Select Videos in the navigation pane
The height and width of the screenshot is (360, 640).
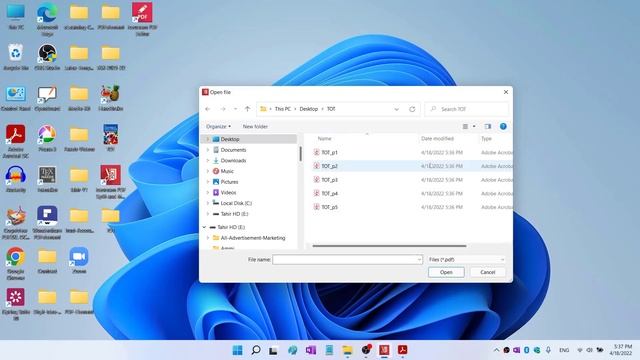click(228, 192)
